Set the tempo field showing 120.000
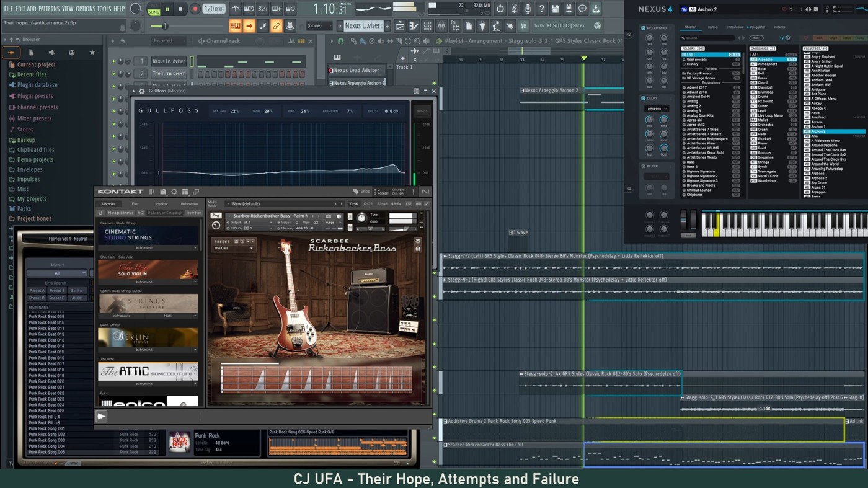 coord(213,9)
